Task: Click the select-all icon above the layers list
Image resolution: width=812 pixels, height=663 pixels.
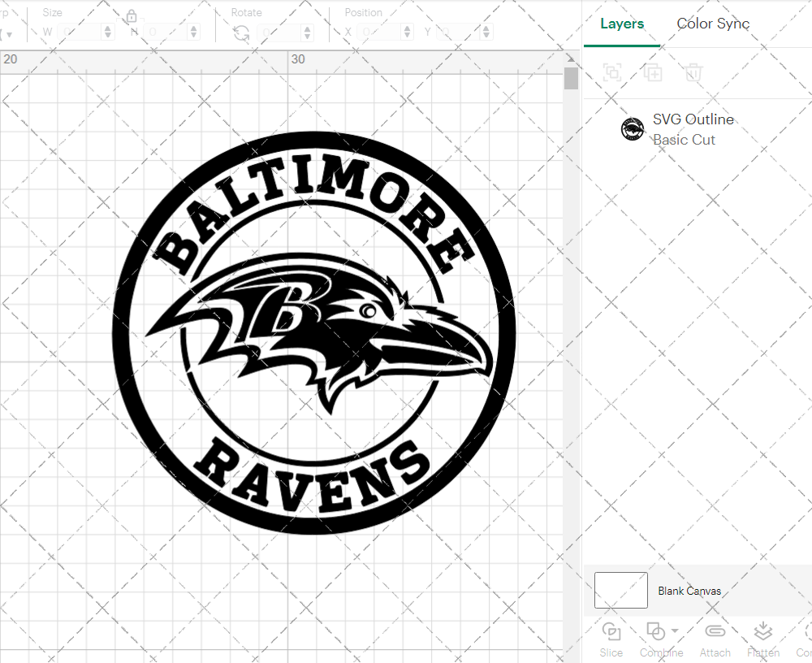Action: point(612,72)
